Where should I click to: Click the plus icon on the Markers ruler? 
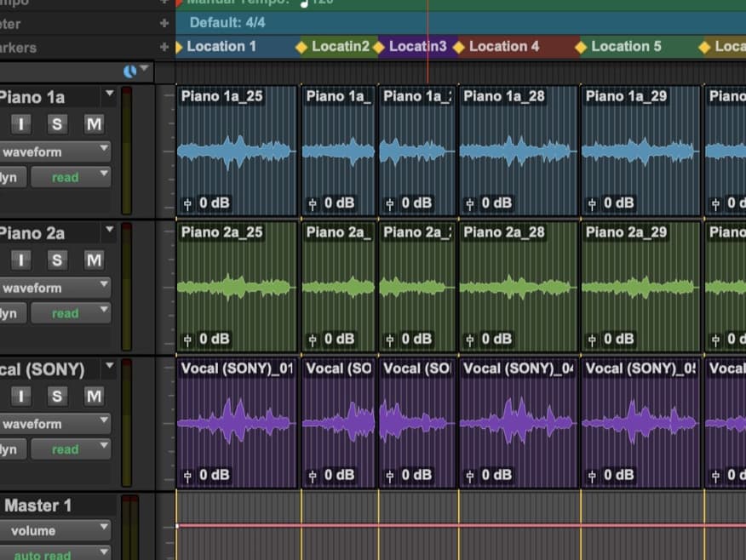tap(164, 47)
